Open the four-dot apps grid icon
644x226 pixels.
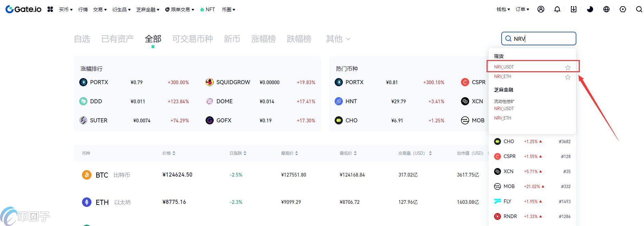coord(50,10)
